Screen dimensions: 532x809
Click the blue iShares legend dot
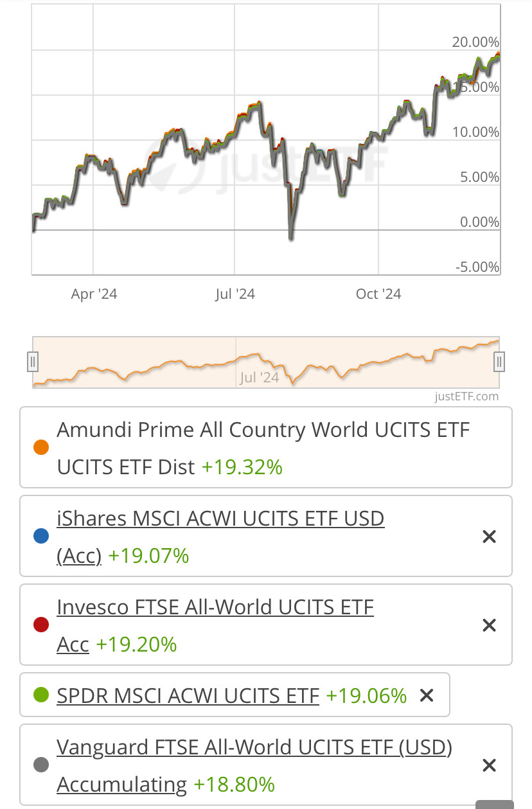pos(41,537)
